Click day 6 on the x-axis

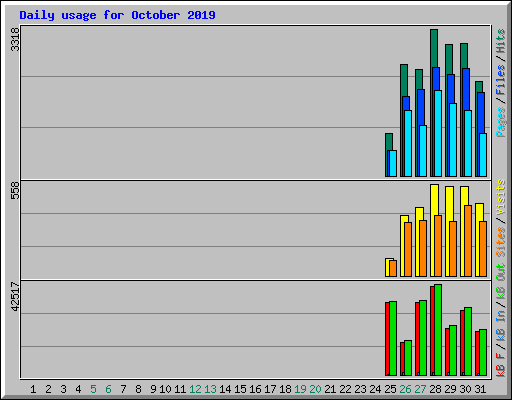click(x=108, y=389)
